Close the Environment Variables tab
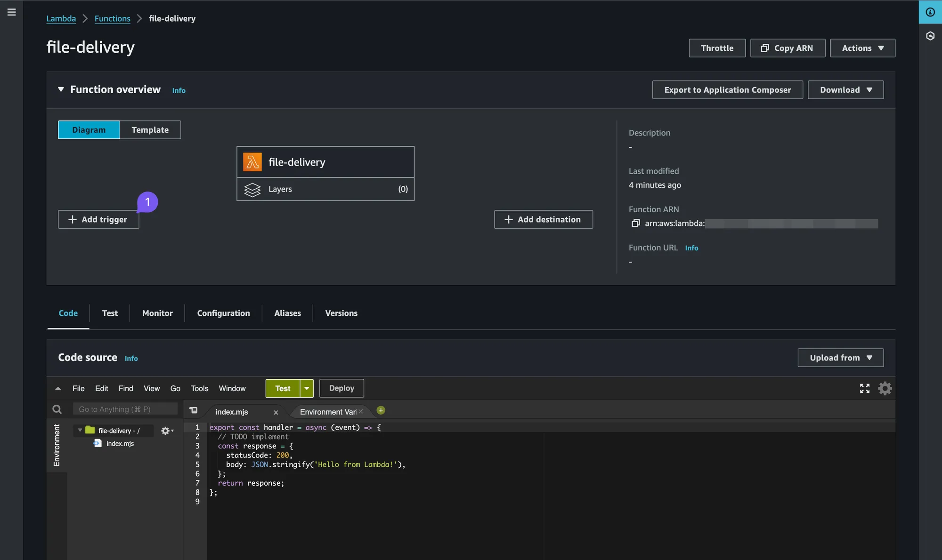Screen dimensions: 942x560 pyautogui.click(x=361, y=411)
